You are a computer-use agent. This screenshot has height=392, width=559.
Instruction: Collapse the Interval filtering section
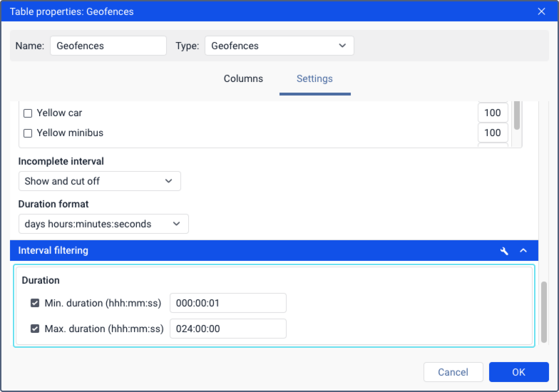pos(523,251)
